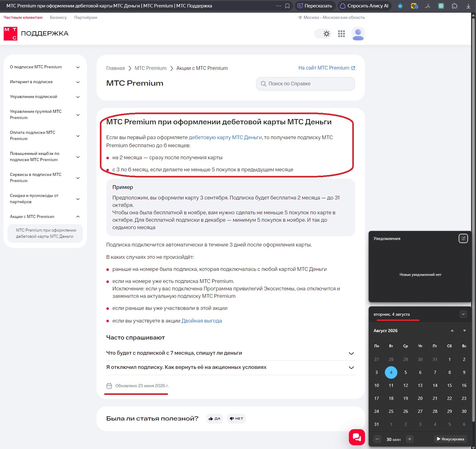This screenshot has width=476, height=449.
Task: Expand 'Оплата подписки МТС Premium' section
Action: [x=45, y=136]
